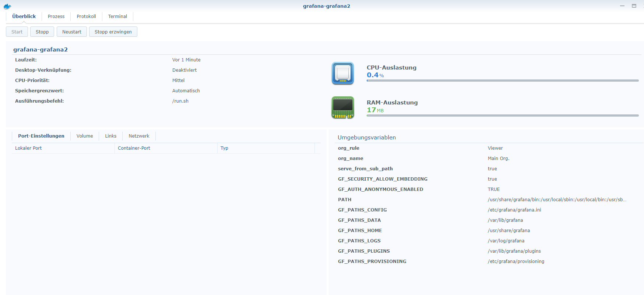This screenshot has height=295, width=644.
Task: Click the RAM-Auslastung label
Action: pyautogui.click(x=392, y=102)
